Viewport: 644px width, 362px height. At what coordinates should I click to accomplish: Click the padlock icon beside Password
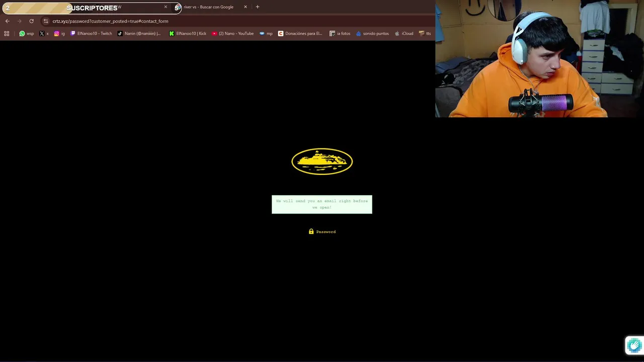click(311, 231)
